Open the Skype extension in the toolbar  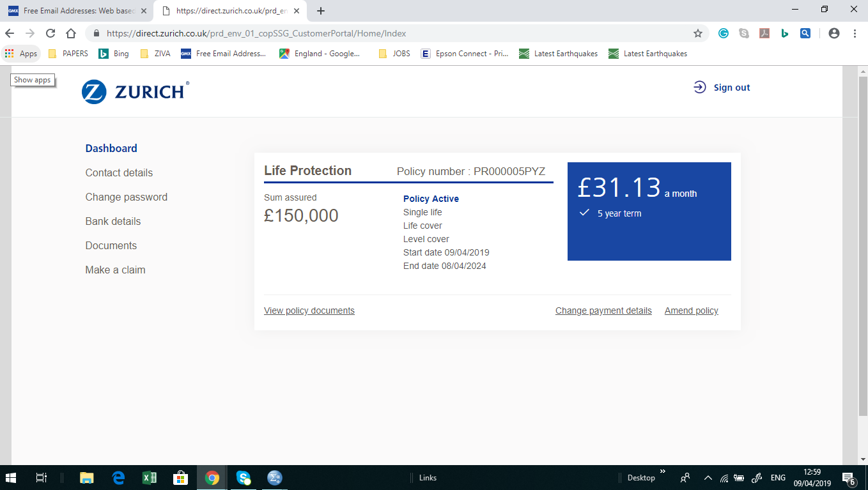click(x=743, y=33)
